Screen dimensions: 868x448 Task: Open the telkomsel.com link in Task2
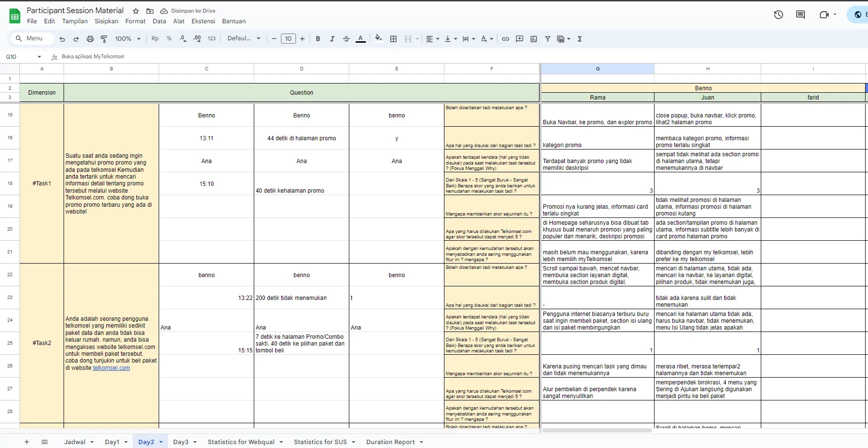click(x=112, y=368)
